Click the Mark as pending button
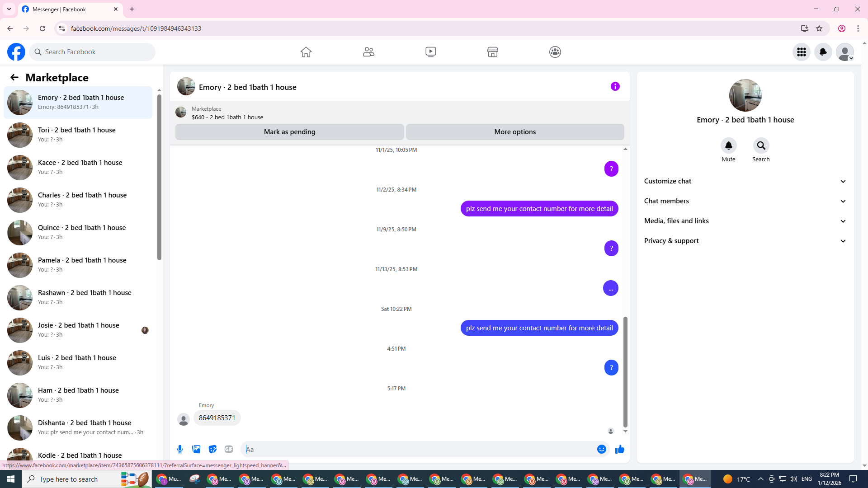 point(289,132)
